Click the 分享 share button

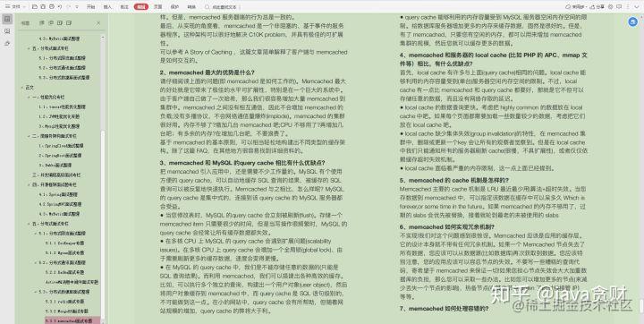[597, 7]
